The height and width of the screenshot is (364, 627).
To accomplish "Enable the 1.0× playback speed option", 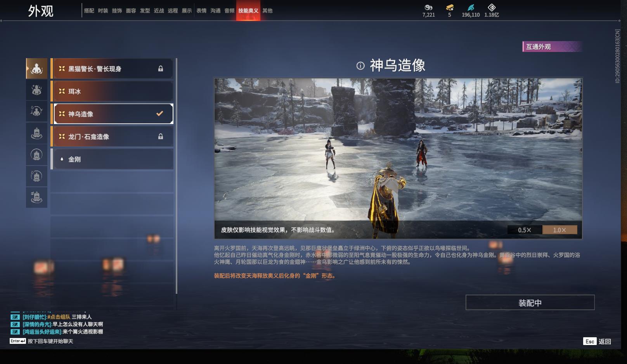I will coord(559,229).
